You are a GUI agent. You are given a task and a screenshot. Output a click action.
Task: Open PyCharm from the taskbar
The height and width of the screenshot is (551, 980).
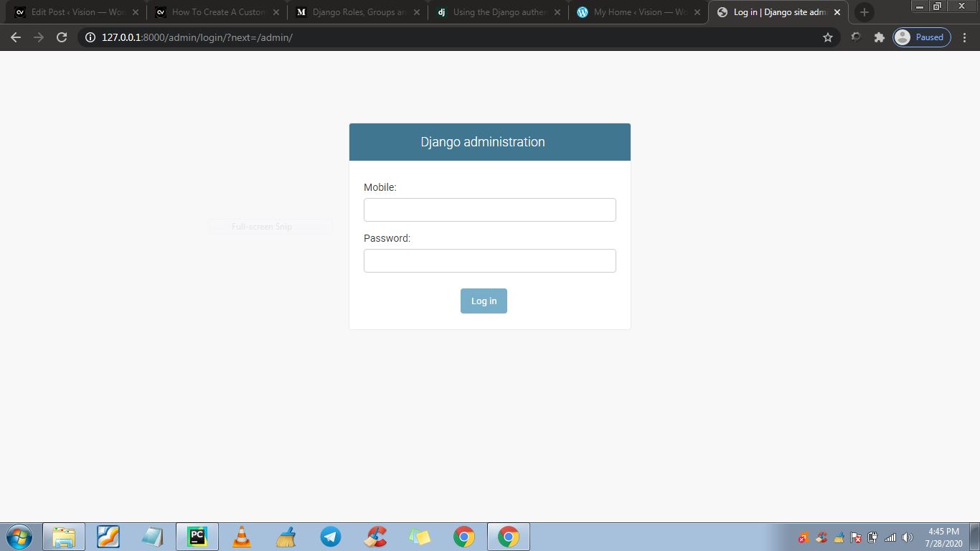tap(197, 537)
